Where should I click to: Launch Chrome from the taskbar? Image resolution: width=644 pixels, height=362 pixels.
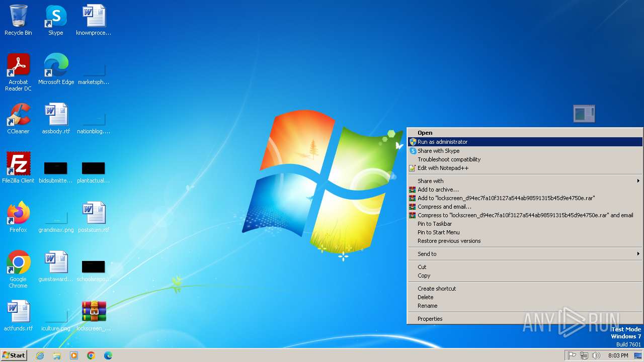[91, 355]
